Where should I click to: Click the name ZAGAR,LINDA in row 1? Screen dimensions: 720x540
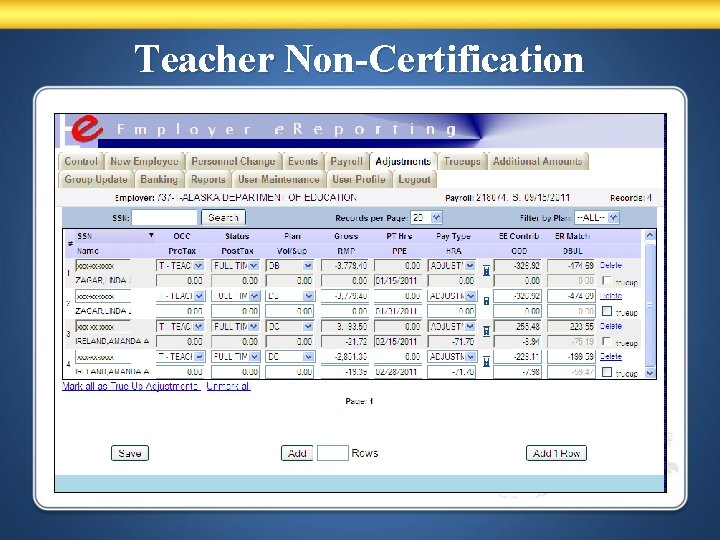103,280
